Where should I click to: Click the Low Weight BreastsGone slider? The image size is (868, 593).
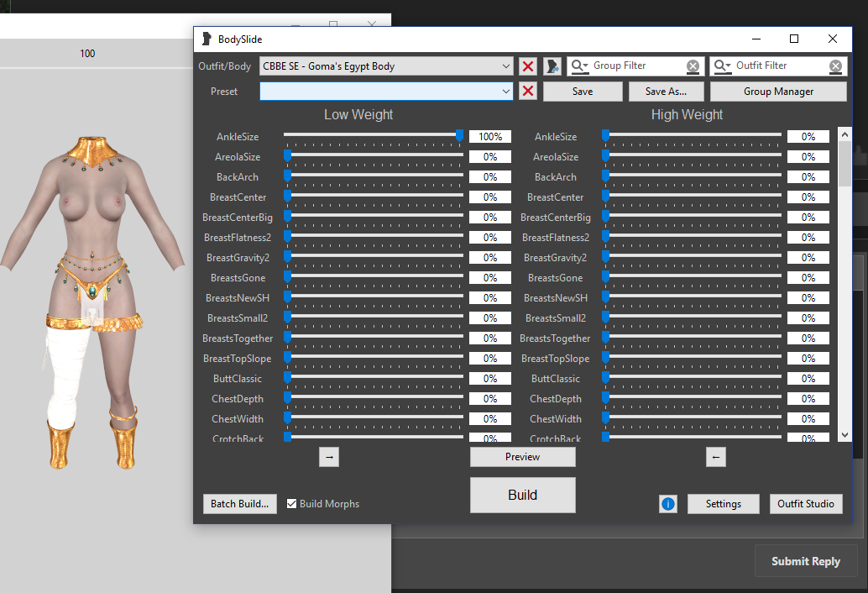[374, 278]
